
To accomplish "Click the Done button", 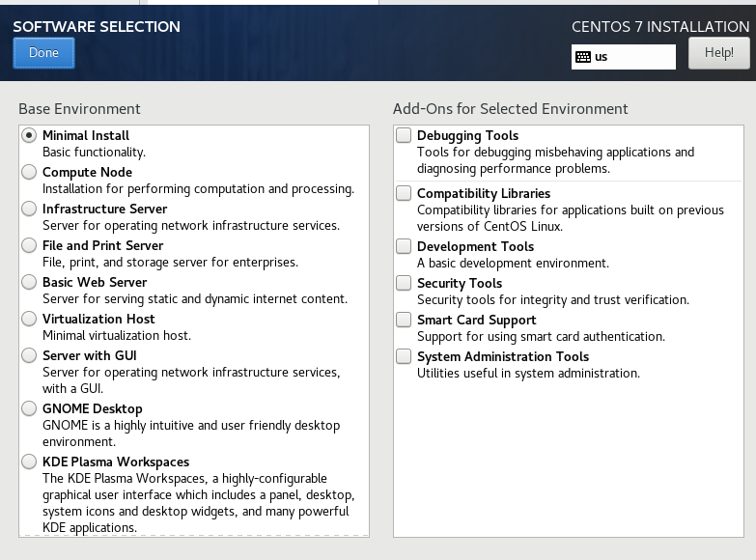I will 43,53.
